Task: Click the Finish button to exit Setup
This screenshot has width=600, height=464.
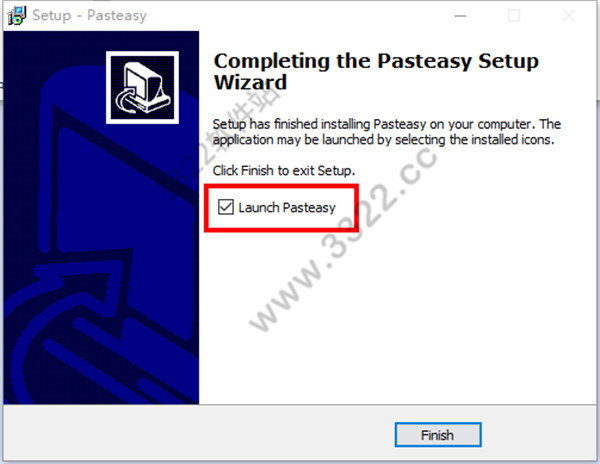Action: click(438, 435)
